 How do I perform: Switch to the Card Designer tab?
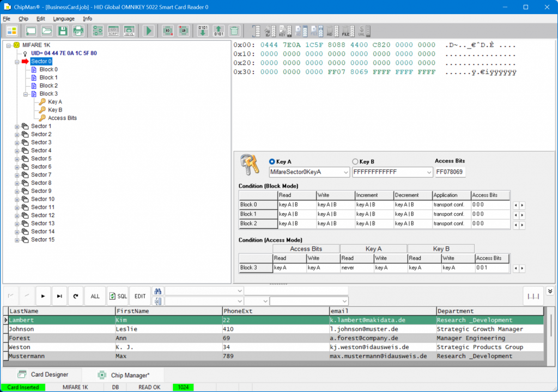43,375
